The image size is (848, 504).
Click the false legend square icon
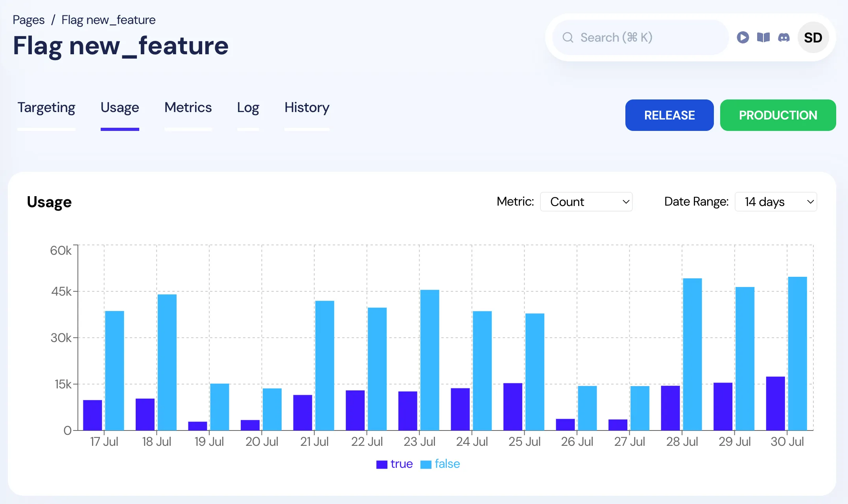pyautogui.click(x=426, y=464)
